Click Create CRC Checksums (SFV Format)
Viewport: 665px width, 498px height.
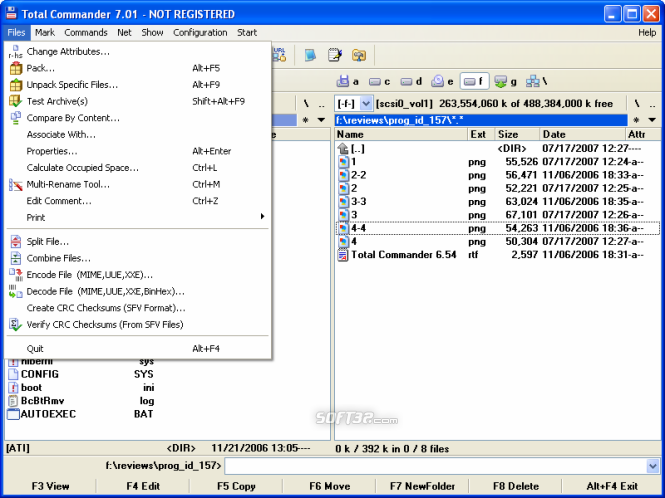(x=138, y=308)
